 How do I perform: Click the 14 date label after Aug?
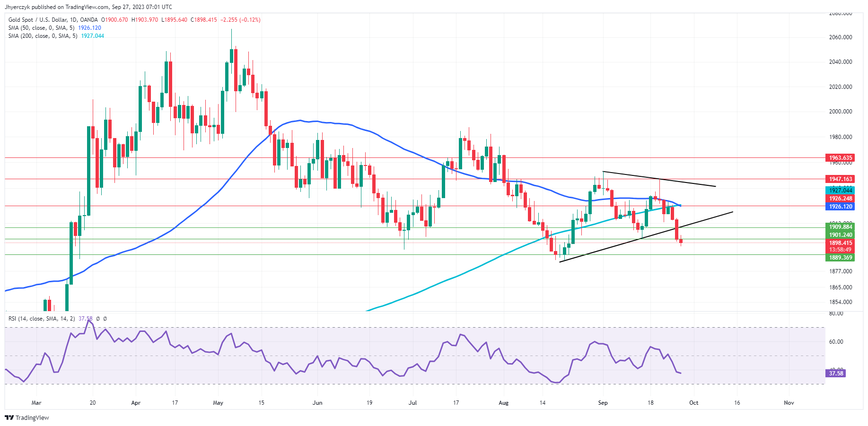[x=543, y=403]
